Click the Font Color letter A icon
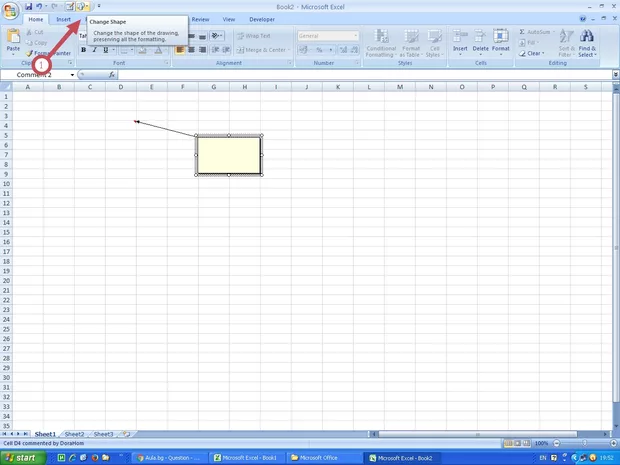The height and width of the screenshot is (465, 620). tap(158, 50)
